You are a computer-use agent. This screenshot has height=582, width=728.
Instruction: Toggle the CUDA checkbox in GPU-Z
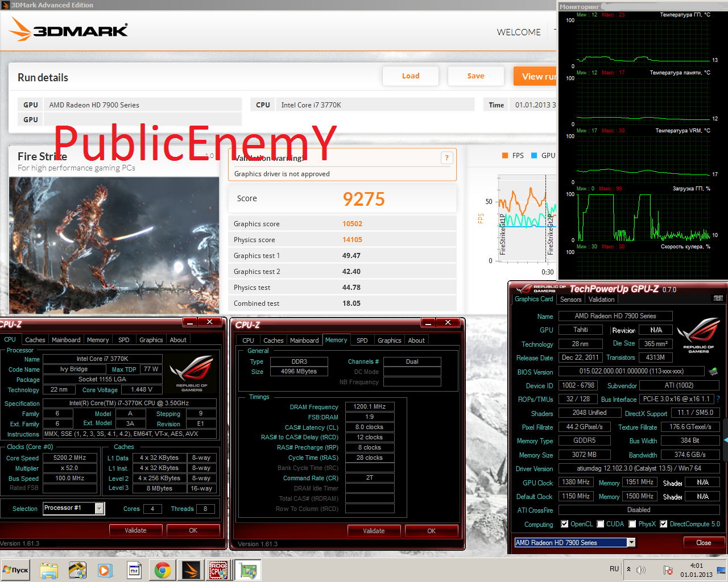pyautogui.click(x=600, y=524)
